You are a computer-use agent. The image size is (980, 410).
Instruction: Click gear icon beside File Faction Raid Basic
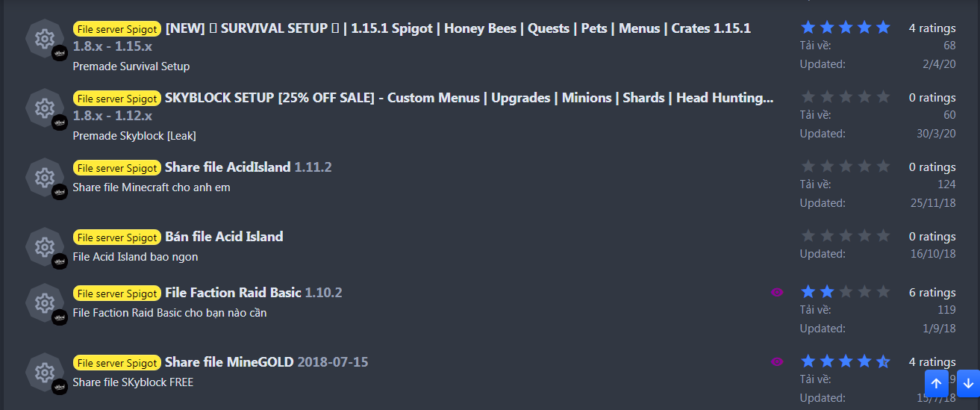click(x=44, y=302)
